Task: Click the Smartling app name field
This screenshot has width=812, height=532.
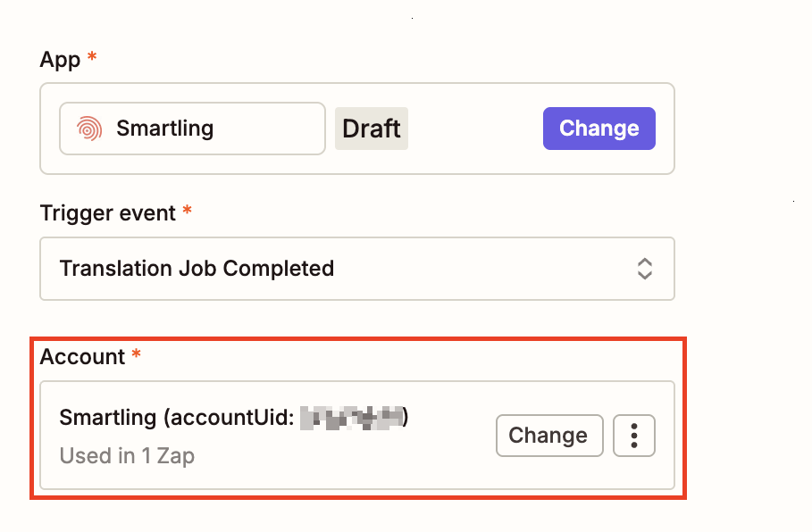Action: click(192, 129)
